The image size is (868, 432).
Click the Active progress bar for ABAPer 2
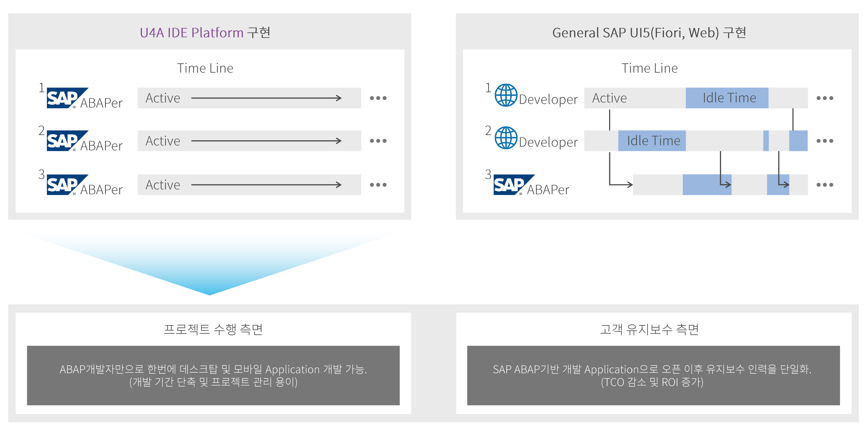click(x=248, y=140)
